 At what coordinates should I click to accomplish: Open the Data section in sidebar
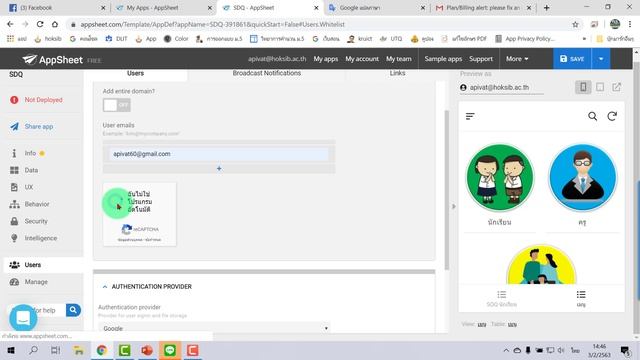tap(31, 170)
